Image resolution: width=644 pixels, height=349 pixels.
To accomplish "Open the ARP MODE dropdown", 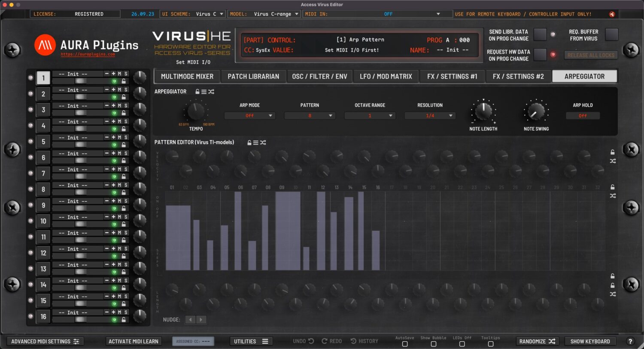I will click(x=250, y=116).
